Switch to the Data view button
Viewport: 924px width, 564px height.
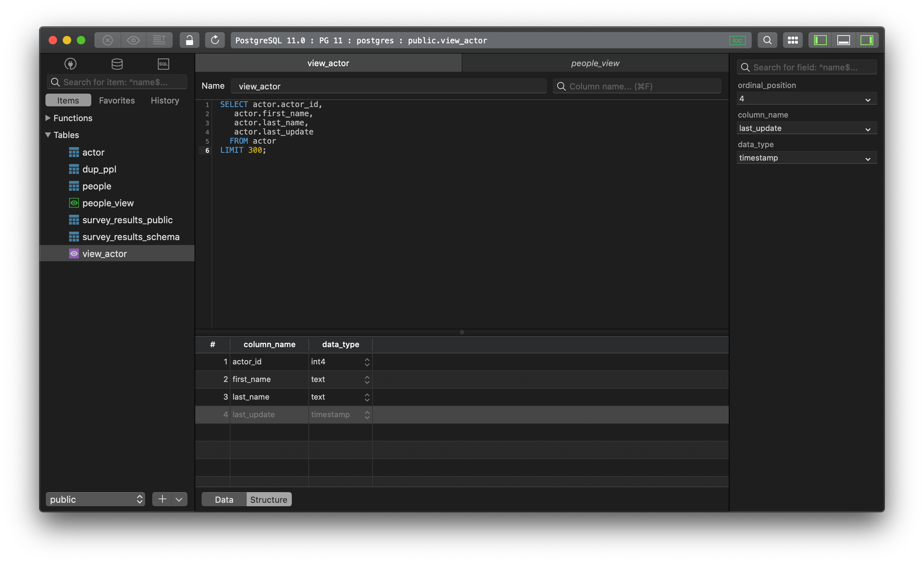(x=224, y=500)
